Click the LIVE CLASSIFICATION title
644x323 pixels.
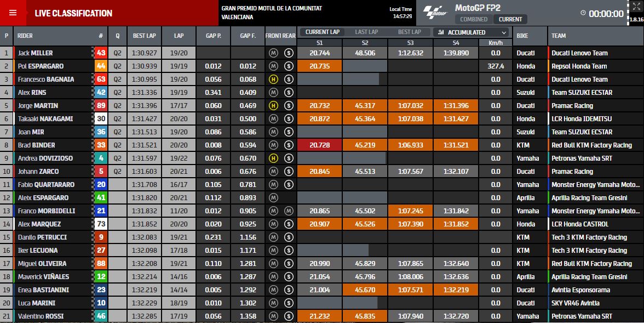(73, 13)
